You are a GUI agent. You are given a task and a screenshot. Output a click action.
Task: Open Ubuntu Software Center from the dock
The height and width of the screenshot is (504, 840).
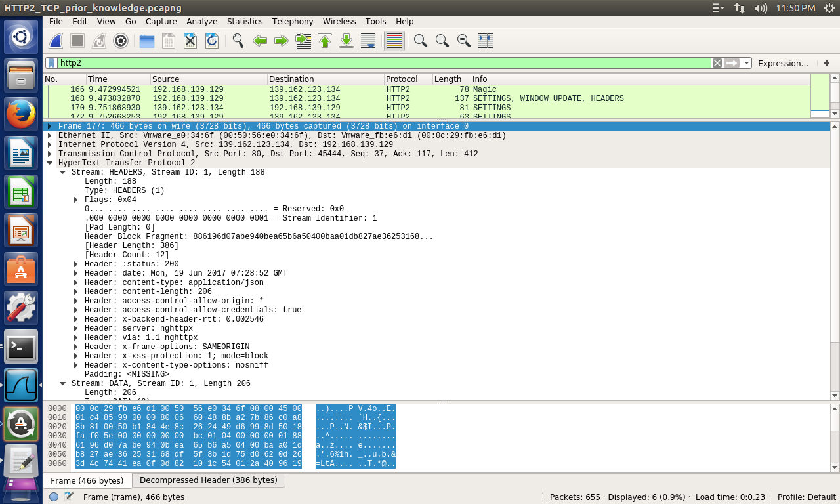click(21, 270)
